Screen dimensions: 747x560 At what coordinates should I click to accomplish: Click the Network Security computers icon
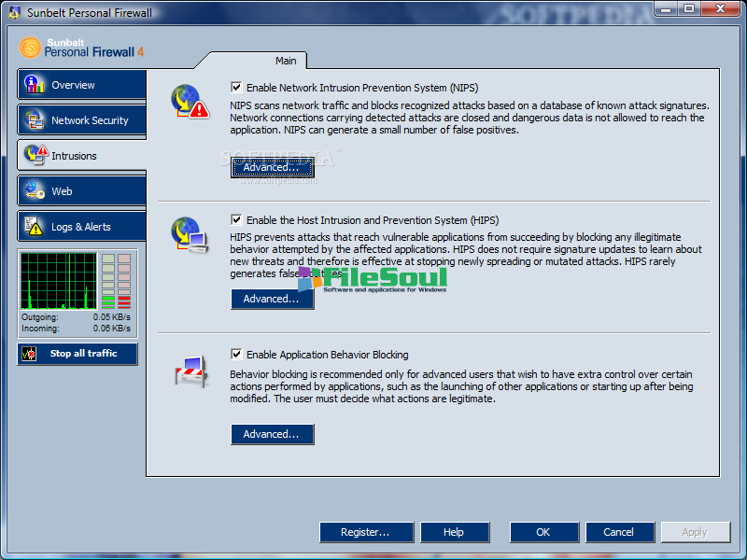pos(35,119)
